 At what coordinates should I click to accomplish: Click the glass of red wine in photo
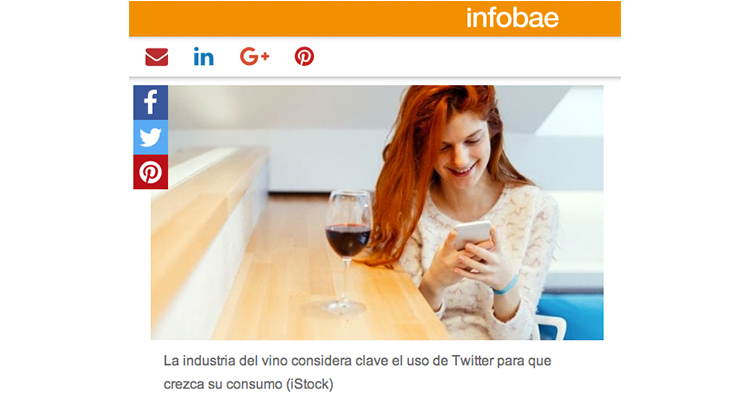click(x=348, y=251)
